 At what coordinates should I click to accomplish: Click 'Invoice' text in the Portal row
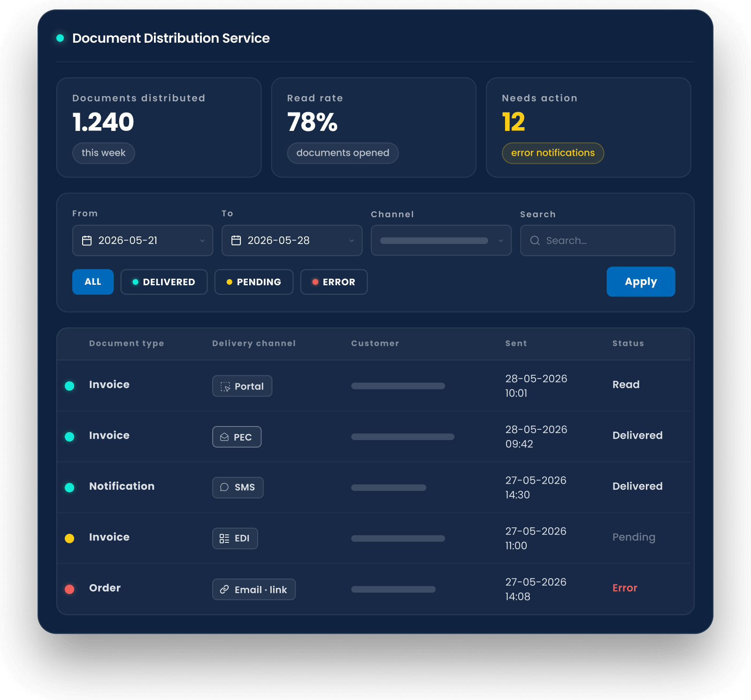tap(109, 385)
